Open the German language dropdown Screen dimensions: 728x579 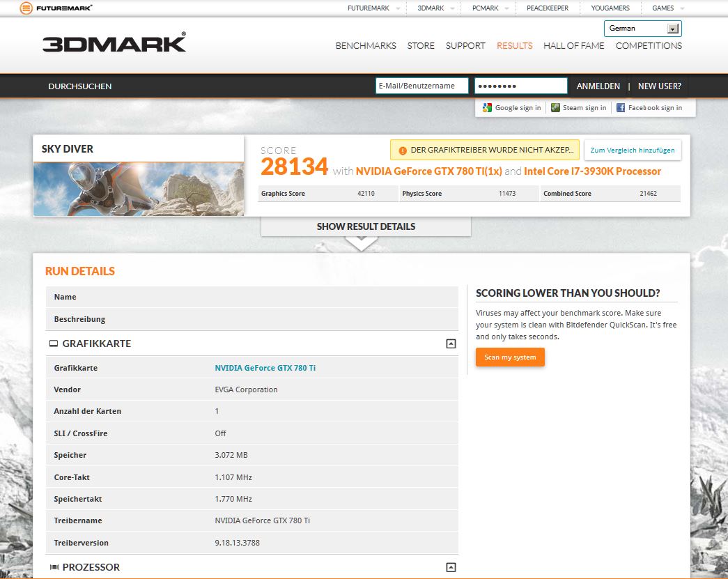click(x=642, y=29)
